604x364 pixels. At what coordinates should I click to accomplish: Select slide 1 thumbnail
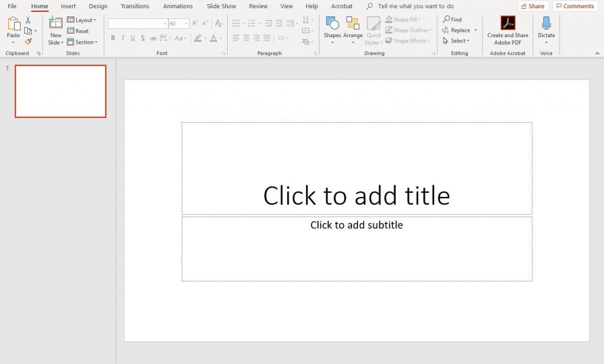point(60,91)
